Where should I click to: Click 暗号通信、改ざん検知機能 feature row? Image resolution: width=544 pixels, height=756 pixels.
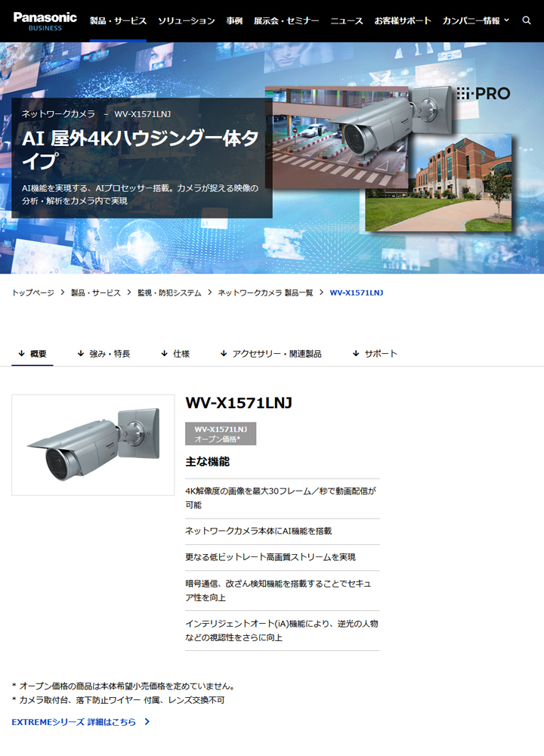click(283, 590)
